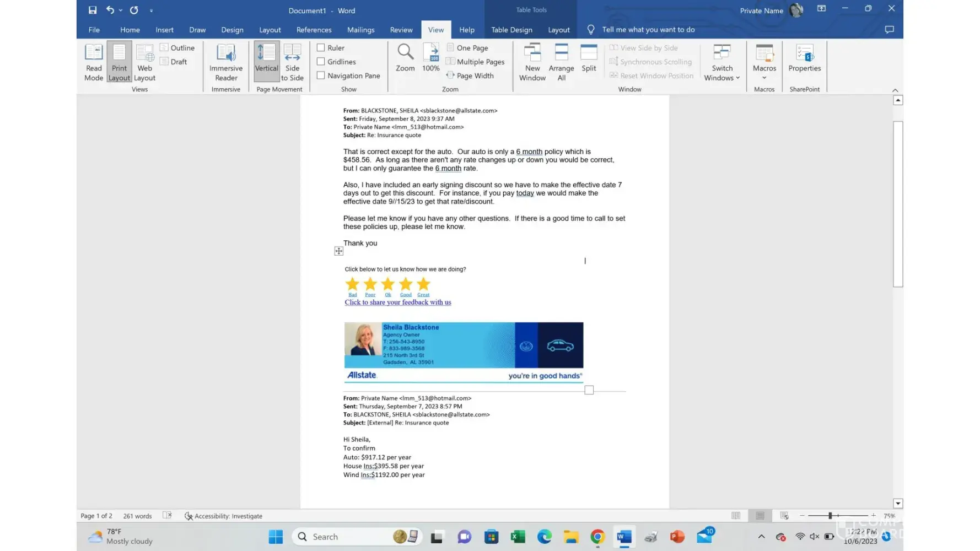Image resolution: width=980 pixels, height=551 pixels.
Task: Open the Zoom dialog magnifier
Action: [405, 58]
